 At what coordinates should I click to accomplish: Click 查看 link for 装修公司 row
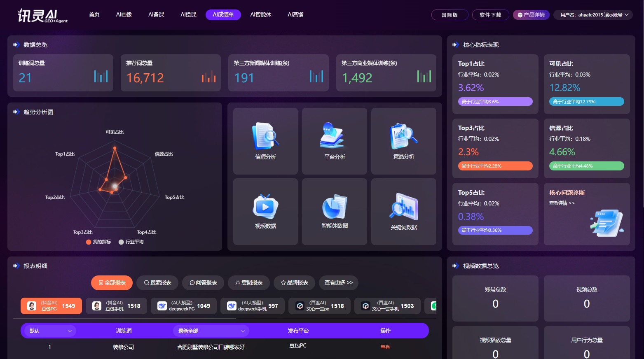tap(385, 347)
